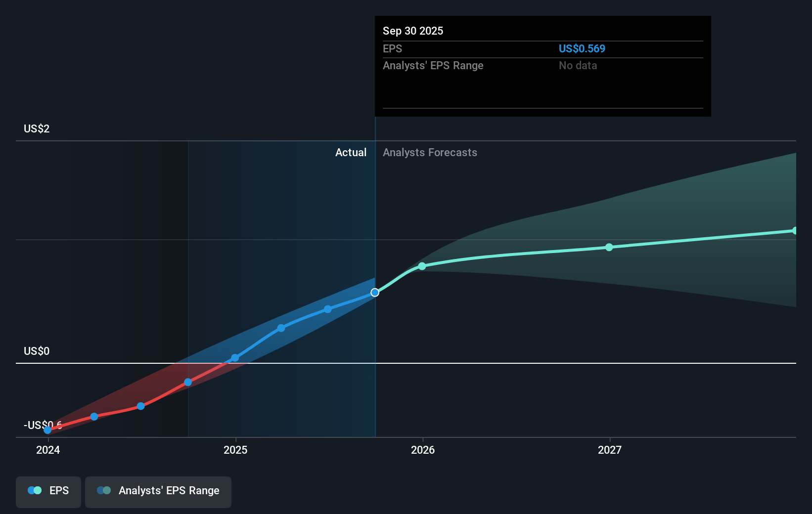The image size is (812, 514).
Task: Click the 2026 x-axis label
Action: pyautogui.click(x=423, y=450)
